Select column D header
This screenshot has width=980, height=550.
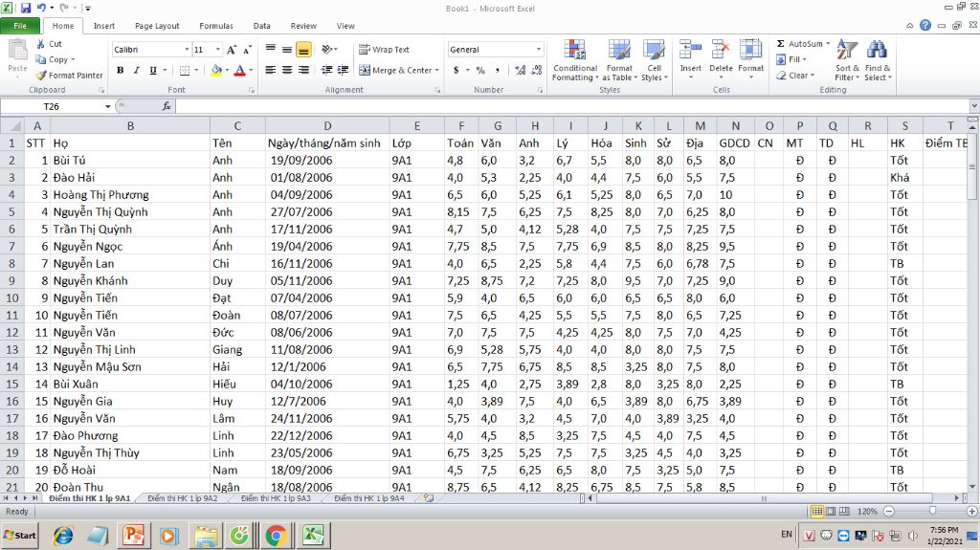(x=327, y=125)
